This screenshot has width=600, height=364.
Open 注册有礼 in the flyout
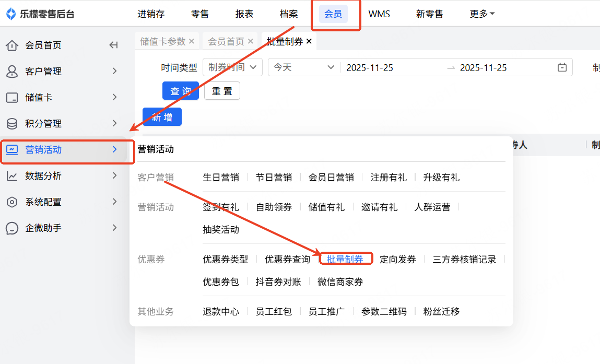tap(389, 177)
